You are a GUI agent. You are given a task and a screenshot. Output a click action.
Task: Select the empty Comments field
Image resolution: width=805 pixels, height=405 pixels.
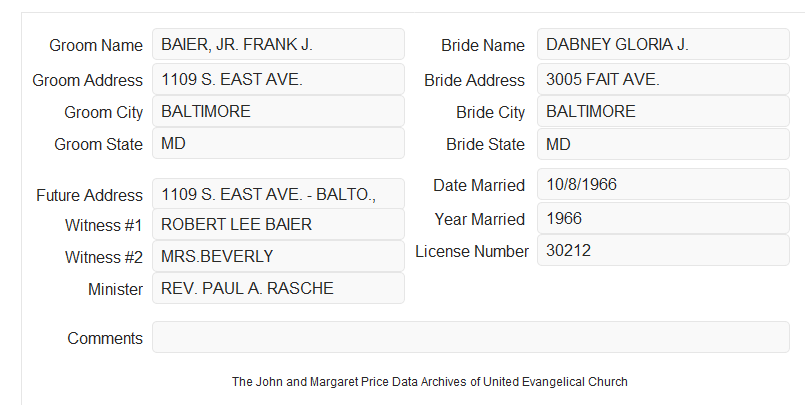tap(471, 337)
